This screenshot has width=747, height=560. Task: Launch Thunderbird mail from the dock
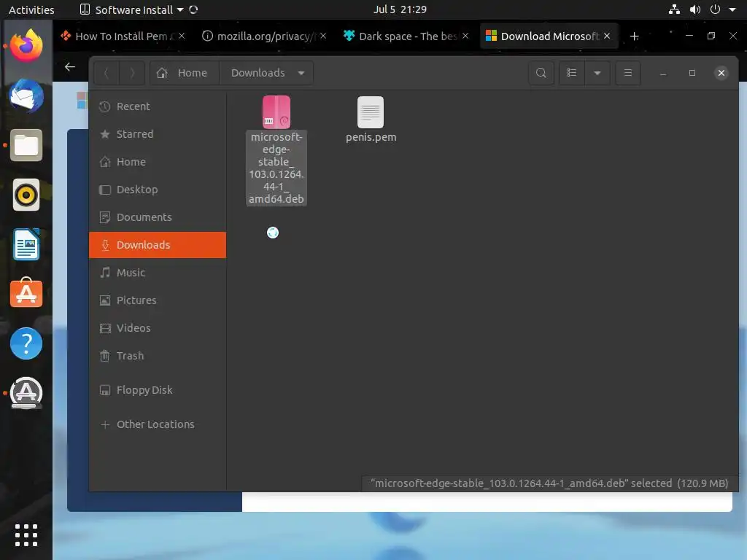(x=26, y=96)
